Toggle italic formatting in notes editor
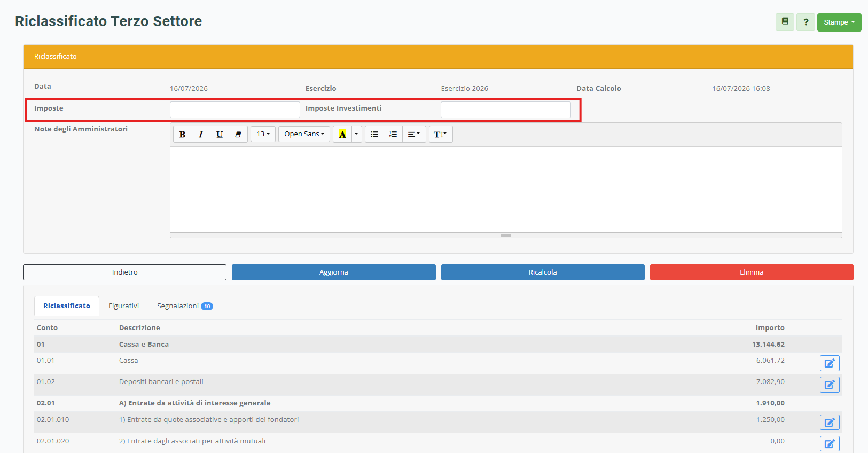Viewport: 868px width, 453px height. pos(201,134)
